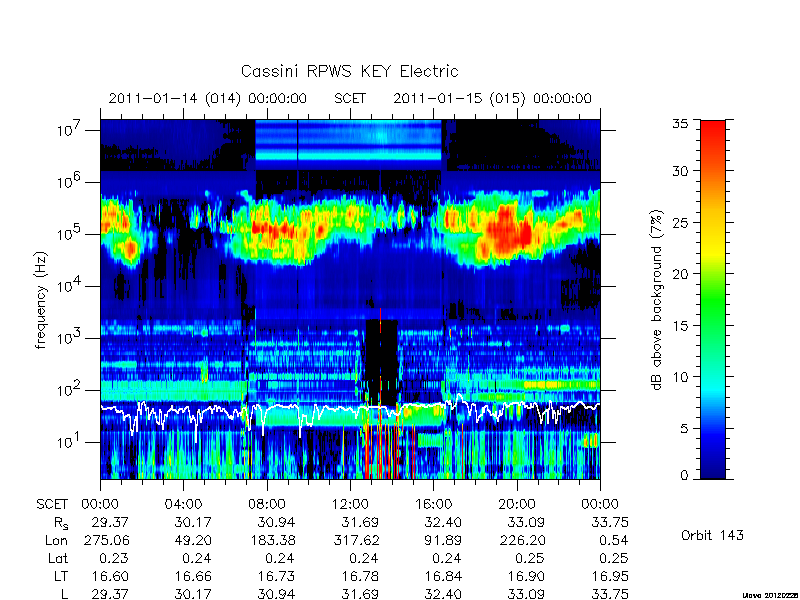Select the end date 2011-01-15 (015) 00:00:00
Screen dimensions: 800x600
coord(492,98)
